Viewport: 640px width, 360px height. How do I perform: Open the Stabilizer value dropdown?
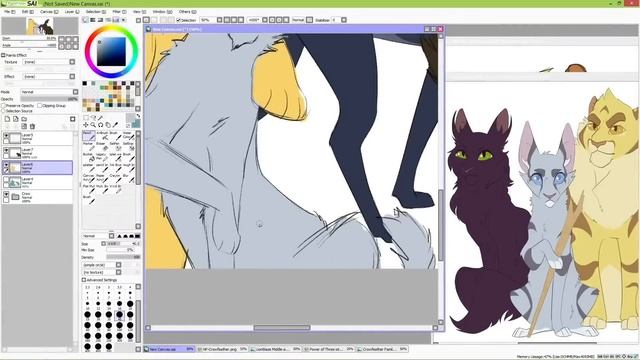(344, 20)
